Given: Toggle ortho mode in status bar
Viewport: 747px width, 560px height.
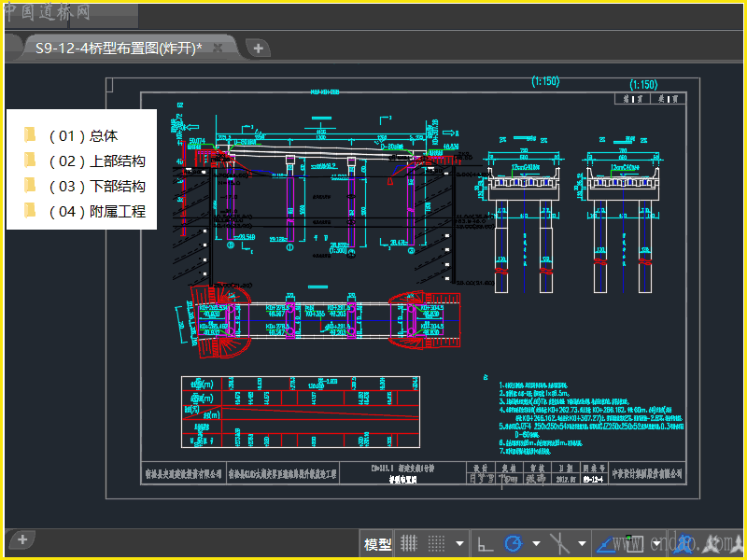Looking at the screenshot, I should pos(486,543).
